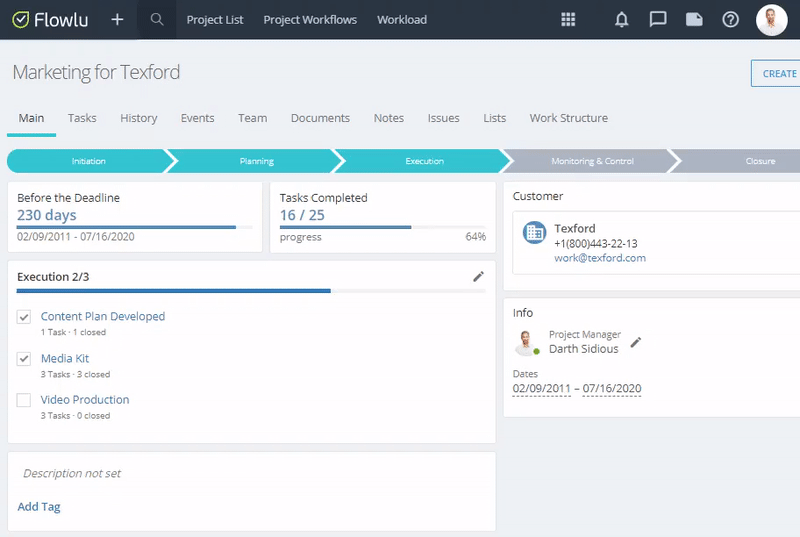The height and width of the screenshot is (537, 800).
Task: Click the work@texford.com email link
Action: 600,258
